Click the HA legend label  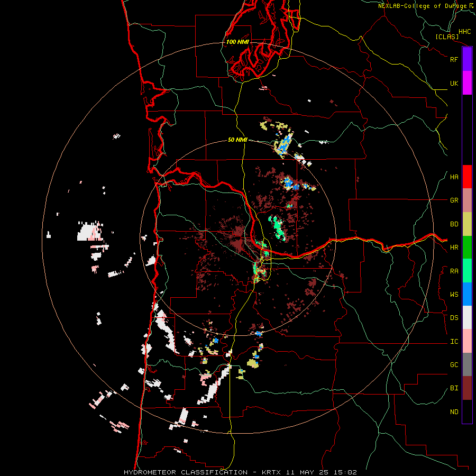(x=454, y=177)
